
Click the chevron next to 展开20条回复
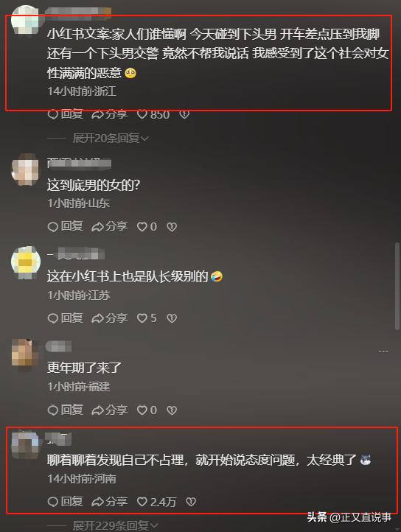pos(144,139)
